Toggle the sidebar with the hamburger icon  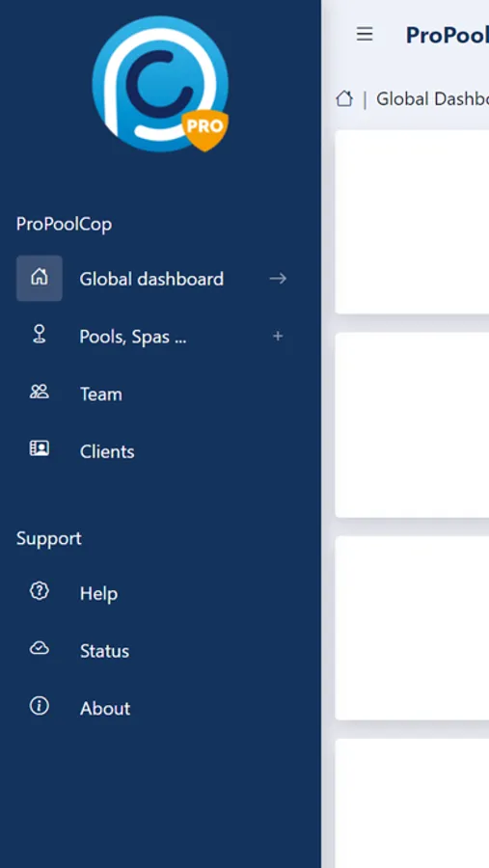[x=365, y=35]
